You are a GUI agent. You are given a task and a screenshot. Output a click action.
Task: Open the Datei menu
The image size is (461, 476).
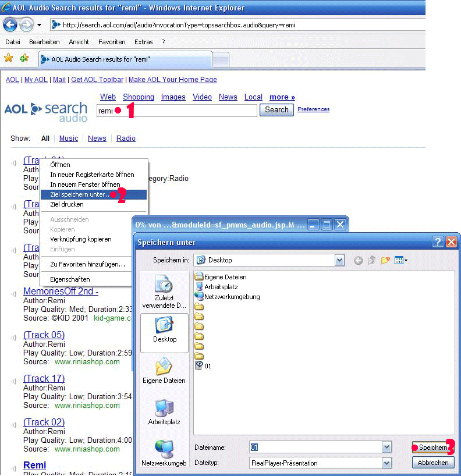pyautogui.click(x=13, y=42)
